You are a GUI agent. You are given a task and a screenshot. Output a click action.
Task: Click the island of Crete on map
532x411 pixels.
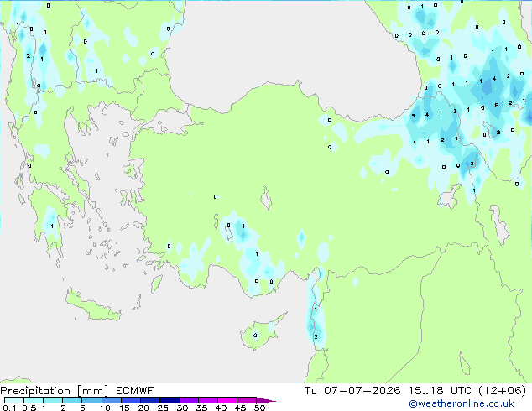coord(92,306)
